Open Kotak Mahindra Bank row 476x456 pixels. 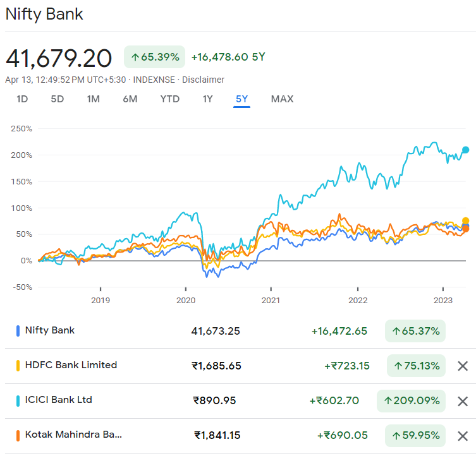73,435
